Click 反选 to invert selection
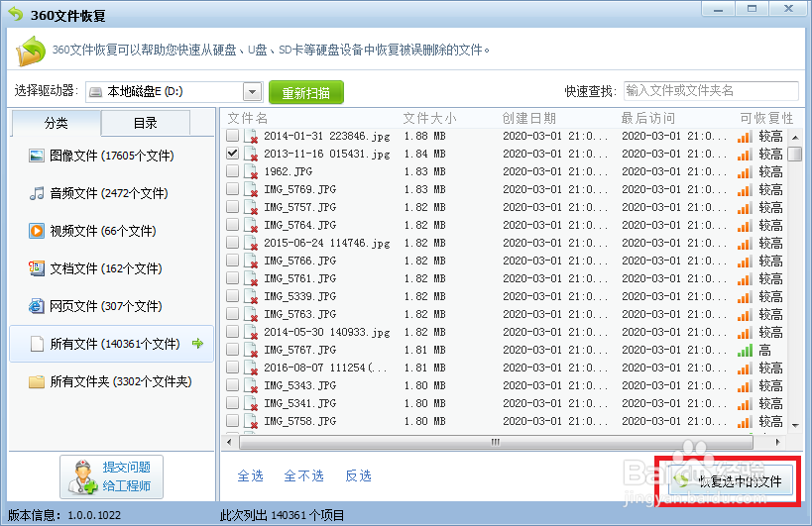 [x=358, y=475]
